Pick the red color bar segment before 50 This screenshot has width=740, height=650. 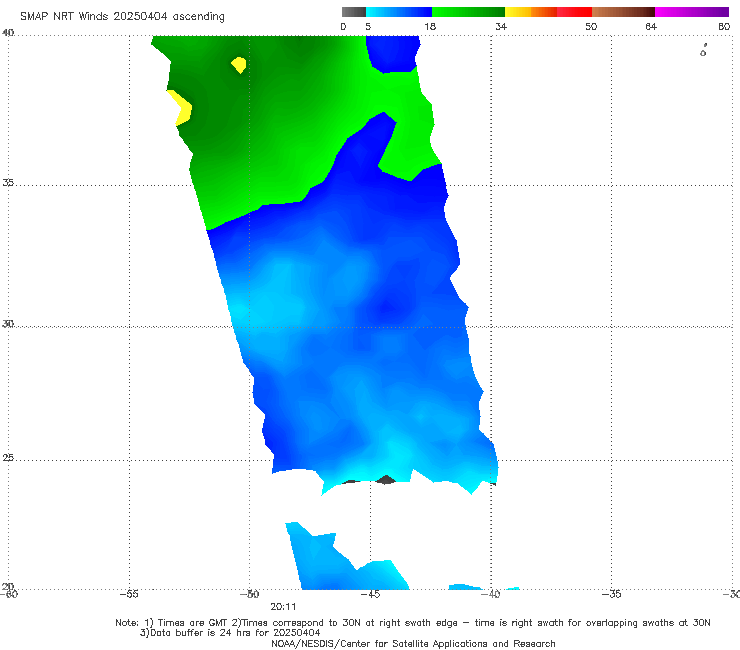pyautogui.click(x=574, y=12)
